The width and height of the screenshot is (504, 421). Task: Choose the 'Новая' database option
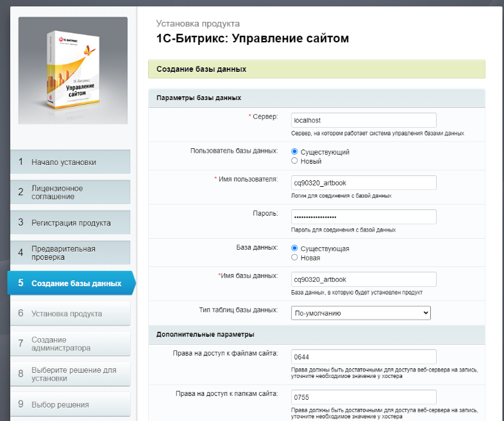[295, 257]
